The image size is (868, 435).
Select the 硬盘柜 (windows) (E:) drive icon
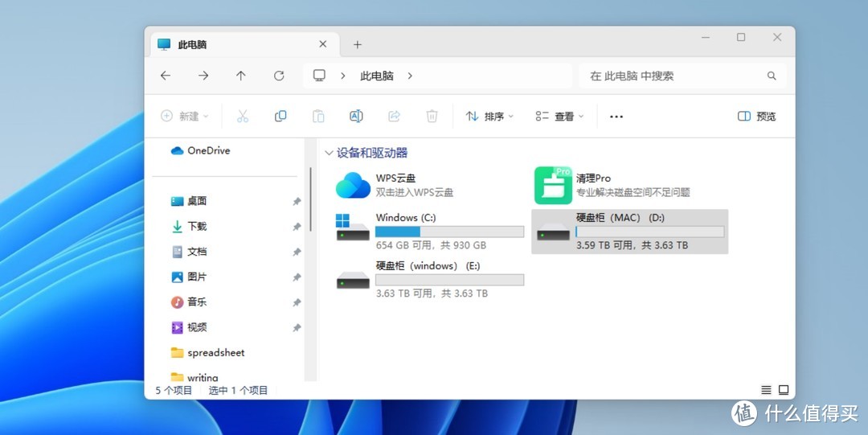pyautogui.click(x=353, y=280)
